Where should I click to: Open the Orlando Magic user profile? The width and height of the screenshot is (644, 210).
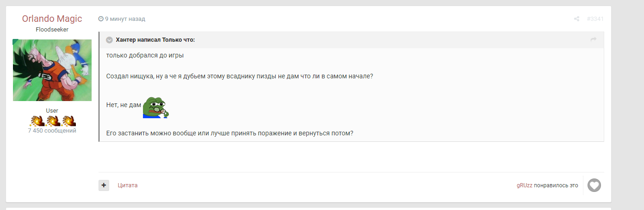(x=52, y=19)
